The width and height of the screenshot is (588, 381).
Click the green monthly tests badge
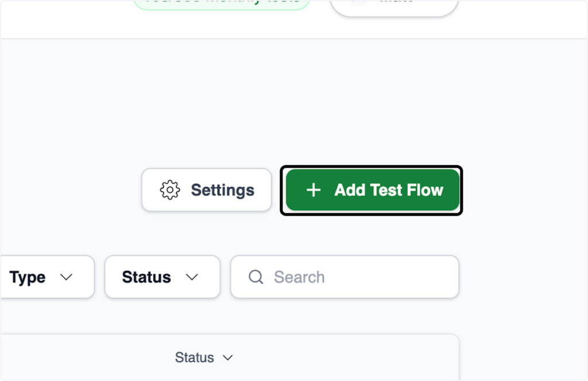pyautogui.click(x=222, y=3)
